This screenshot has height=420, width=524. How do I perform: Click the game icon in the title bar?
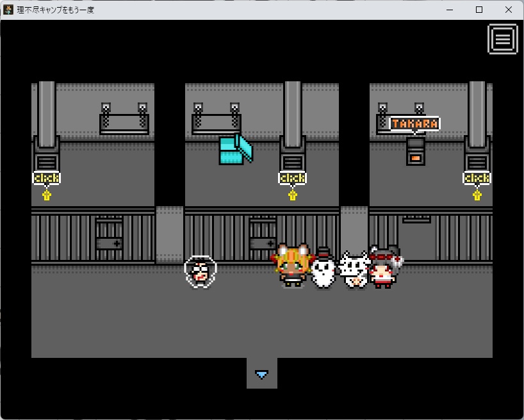(x=8, y=10)
